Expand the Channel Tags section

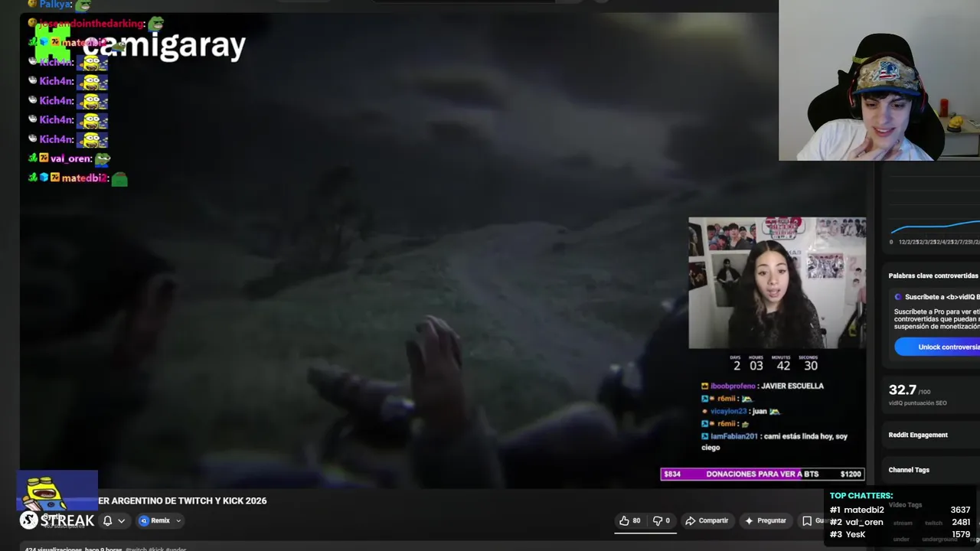click(909, 470)
